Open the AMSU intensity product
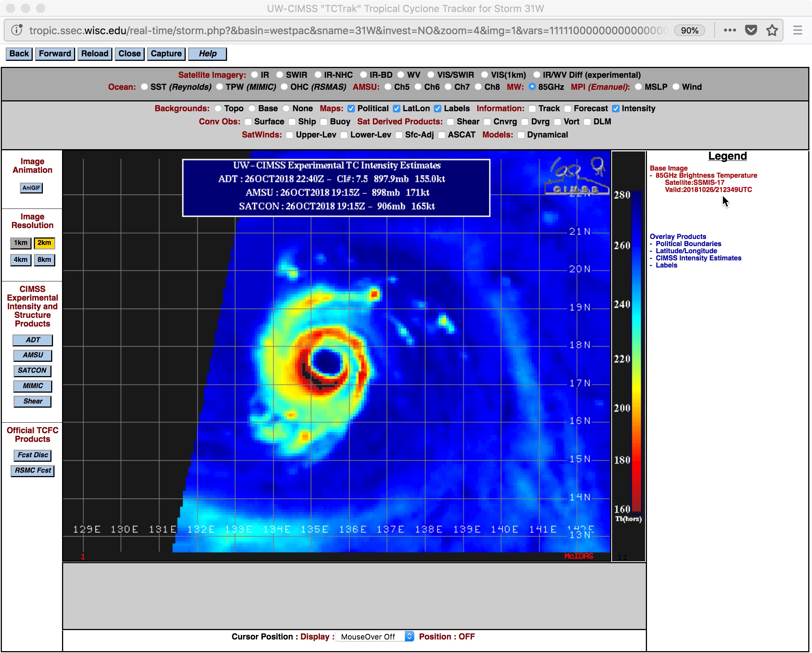 point(33,355)
